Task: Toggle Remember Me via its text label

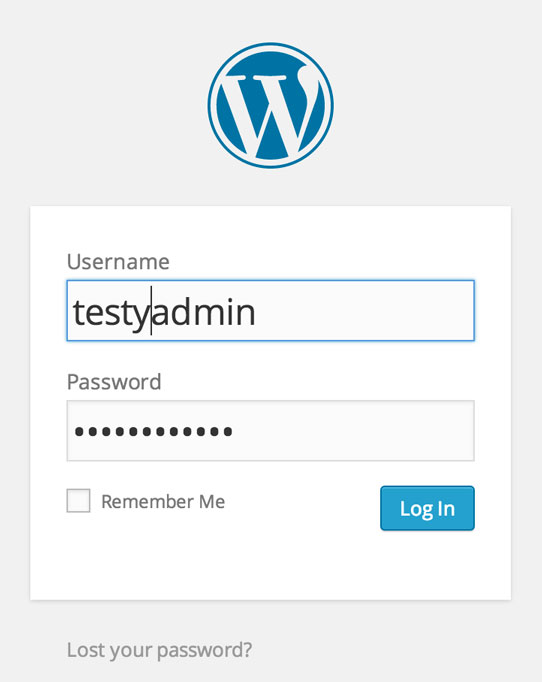Action: tap(163, 501)
